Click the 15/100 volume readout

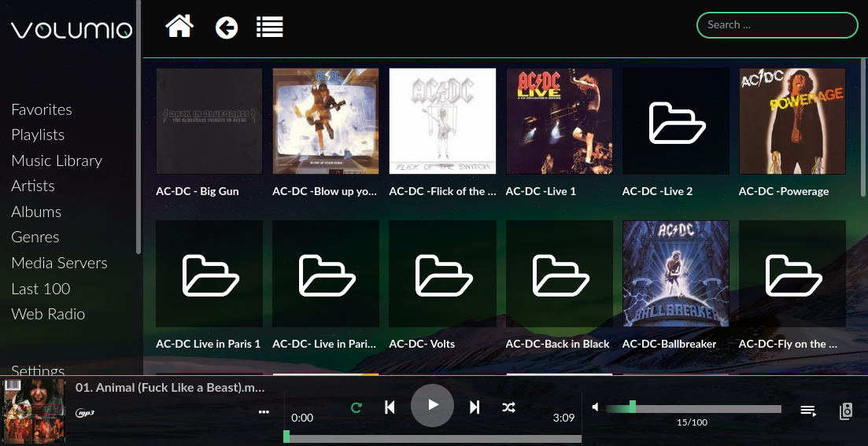692,422
